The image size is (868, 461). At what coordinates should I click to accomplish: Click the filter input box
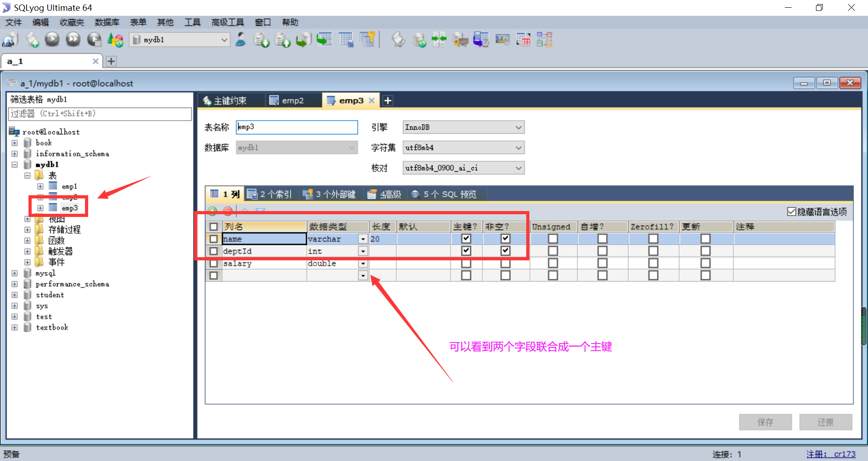tap(100, 114)
